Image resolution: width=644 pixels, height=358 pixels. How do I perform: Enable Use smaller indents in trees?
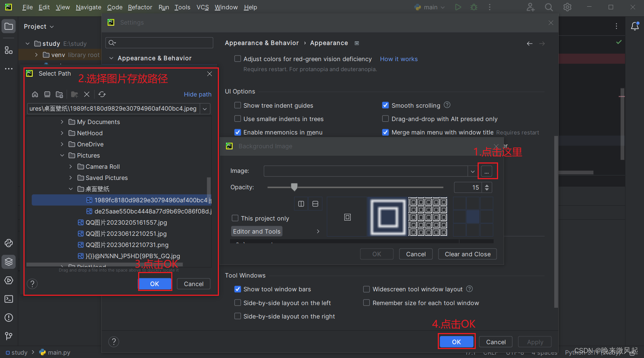237,118
